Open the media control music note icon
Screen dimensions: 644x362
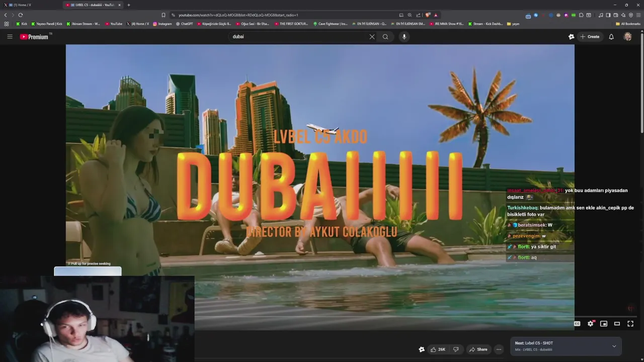pyautogui.click(x=601, y=15)
